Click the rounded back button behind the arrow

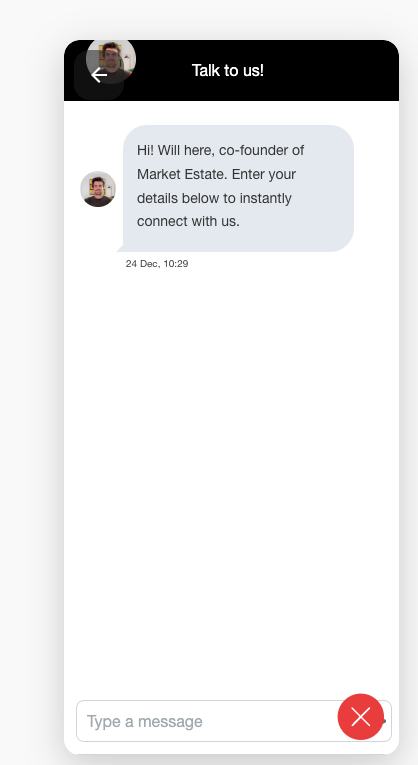99,75
